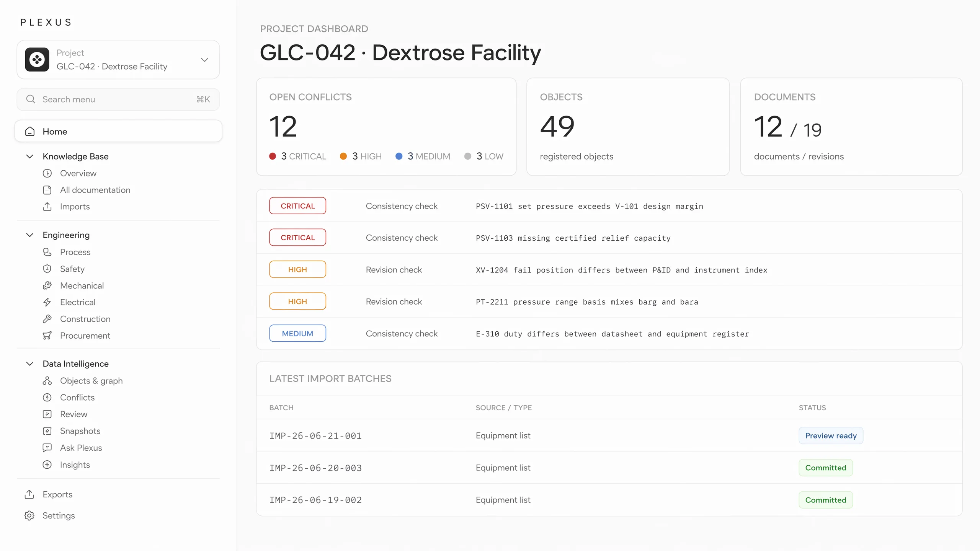Click the Ask Plexus chat icon
Image resolution: width=980 pixels, height=551 pixels.
pyautogui.click(x=47, y=448)
